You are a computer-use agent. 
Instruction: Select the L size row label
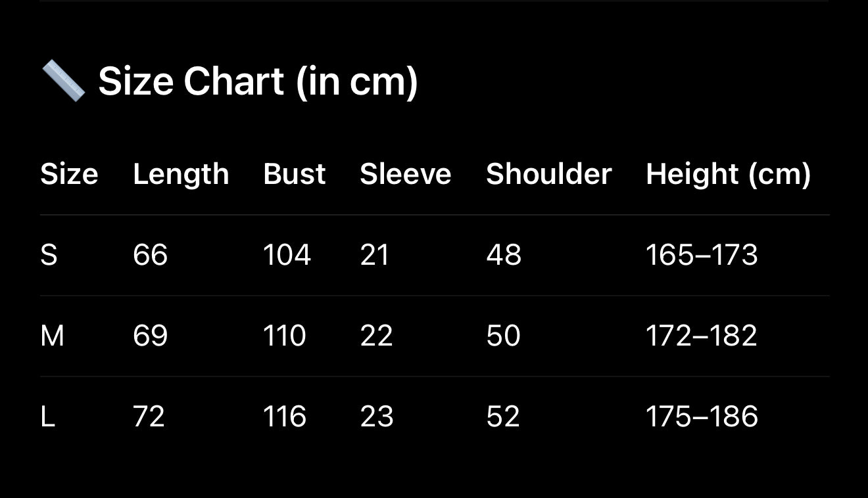click(x=47, y=417)
